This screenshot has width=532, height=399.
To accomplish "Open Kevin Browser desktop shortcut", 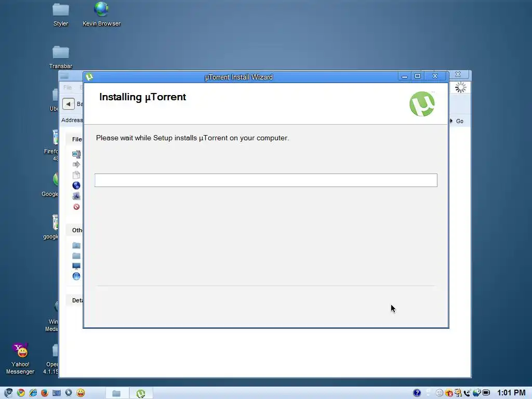I will pyautogui.click(x=101, y=14).
